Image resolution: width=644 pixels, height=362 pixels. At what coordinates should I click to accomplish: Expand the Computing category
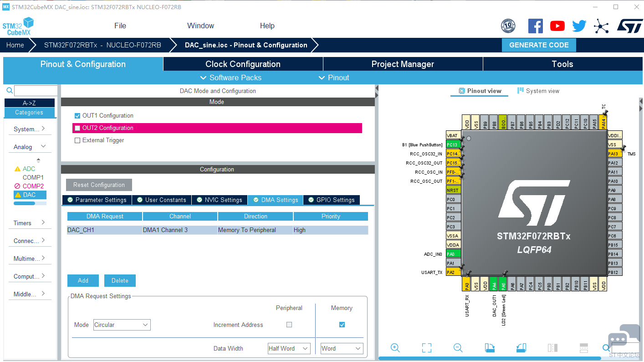click(30, 276)
